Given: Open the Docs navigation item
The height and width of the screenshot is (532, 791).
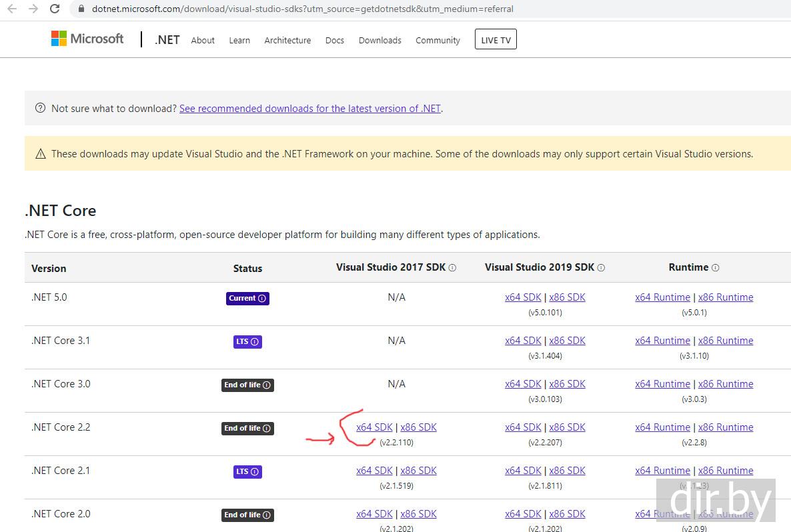Looking at the screenshot, I should click(x=335, y=40).
